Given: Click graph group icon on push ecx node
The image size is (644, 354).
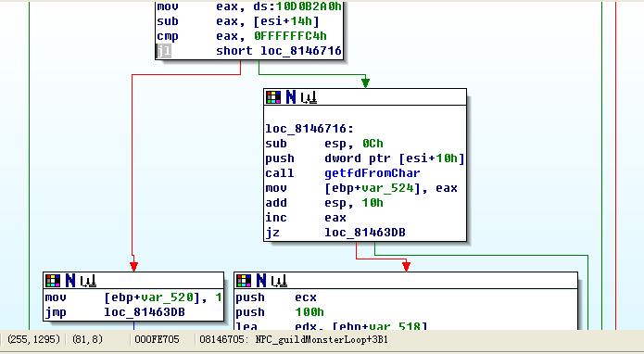Looking at the screenshot, I should [x=279, y=282].
